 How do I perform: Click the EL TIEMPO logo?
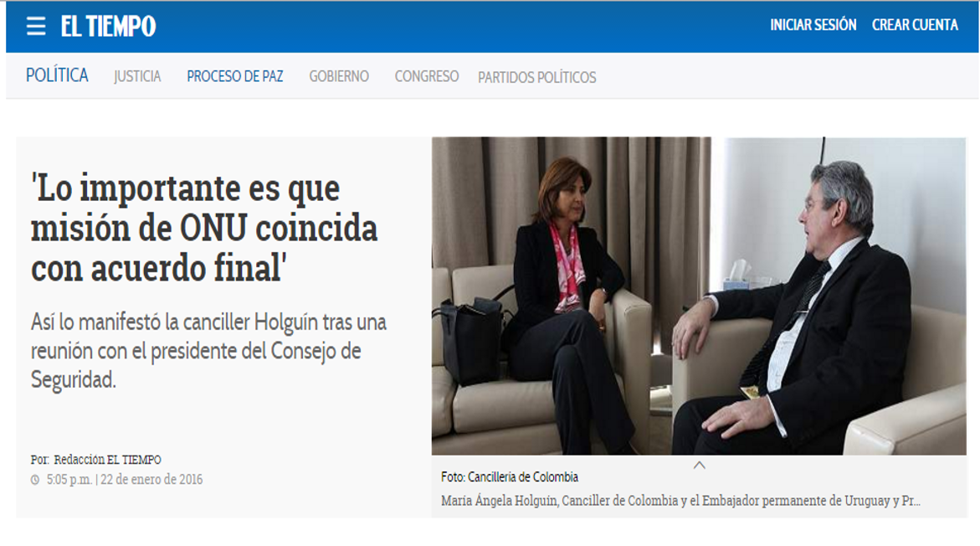(x=108, y=26)
